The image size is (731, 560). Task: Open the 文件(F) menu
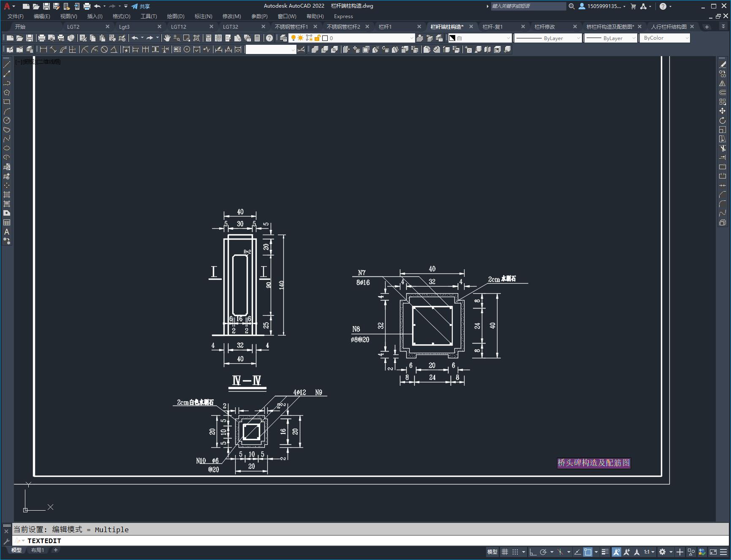tap(16, 16)
